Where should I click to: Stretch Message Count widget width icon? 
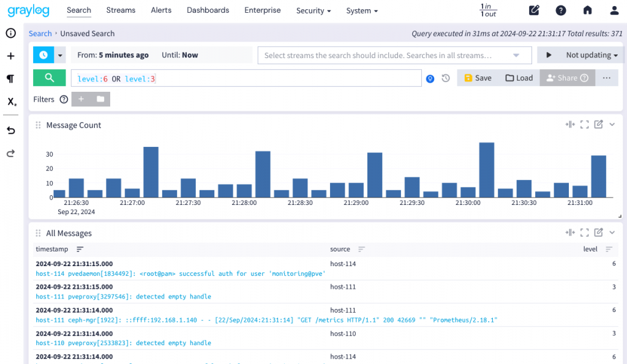click(570, 125)
